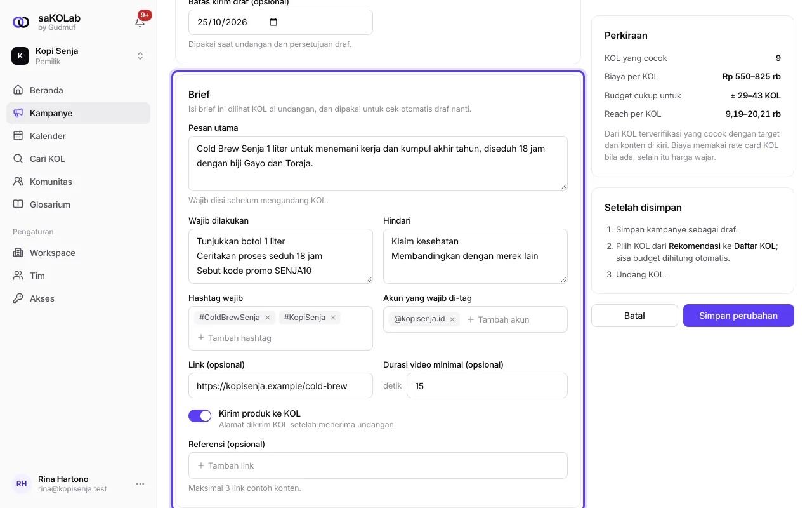
Task: Click the Glosarium book icon
Action: tap(18, 204)
